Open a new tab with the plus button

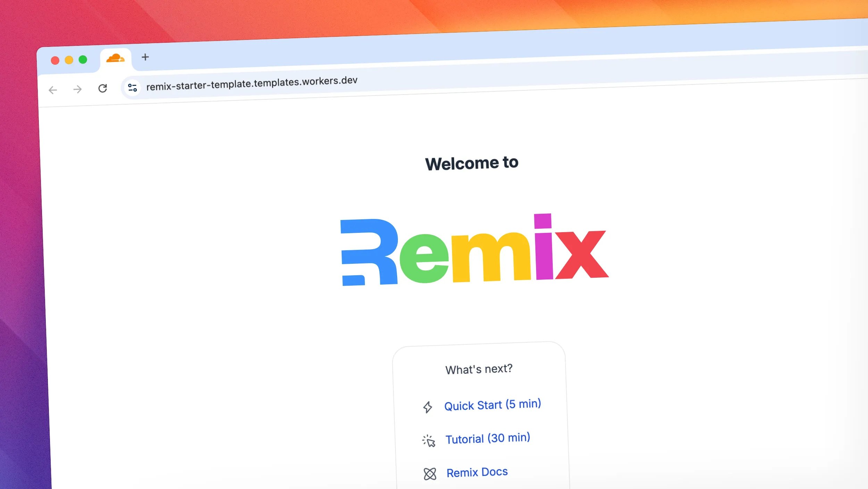[145, 57]
